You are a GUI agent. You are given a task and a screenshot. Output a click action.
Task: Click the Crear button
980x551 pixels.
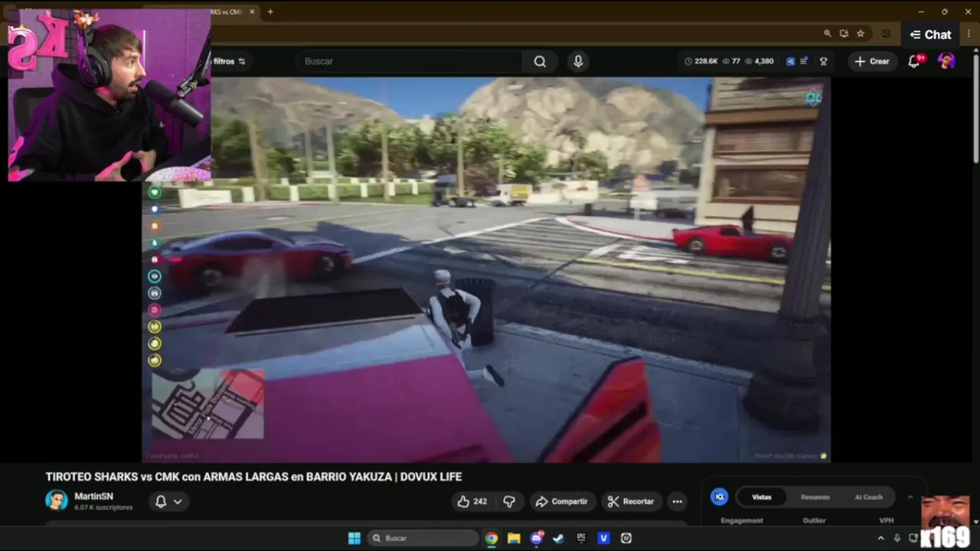point(872,61)
